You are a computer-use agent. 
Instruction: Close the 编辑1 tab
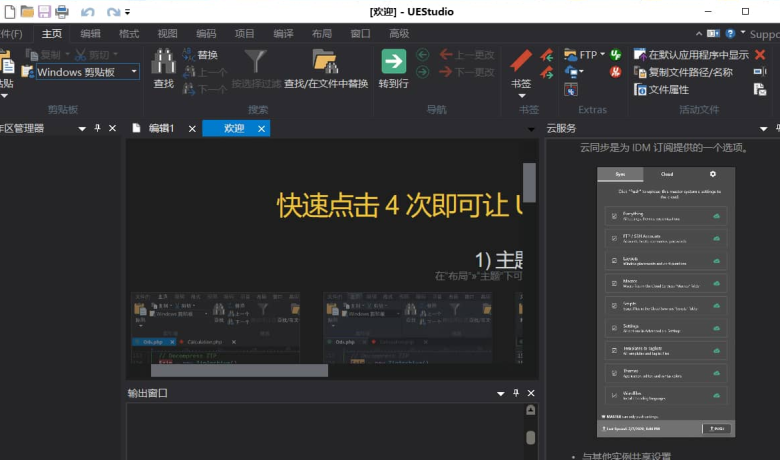[192, 129]
